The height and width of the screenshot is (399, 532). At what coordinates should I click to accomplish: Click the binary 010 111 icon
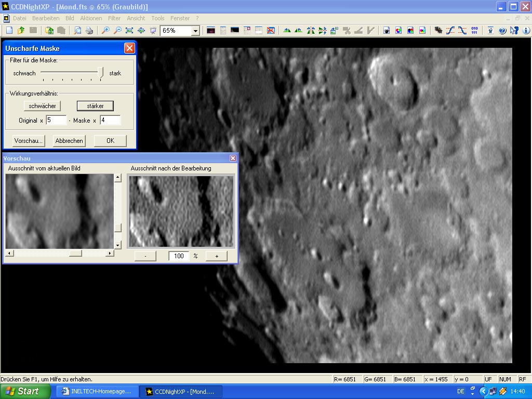(x=474, y=31)
